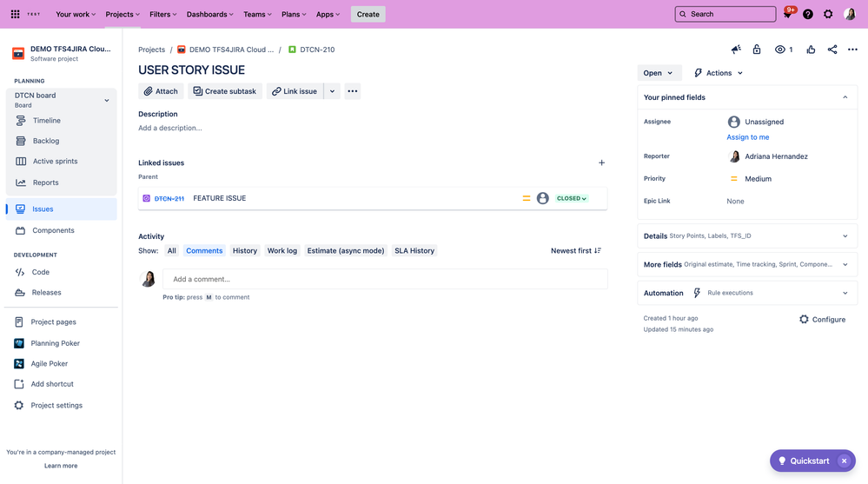Open more options ellipsis next to Link issue

tap(352, 91)
